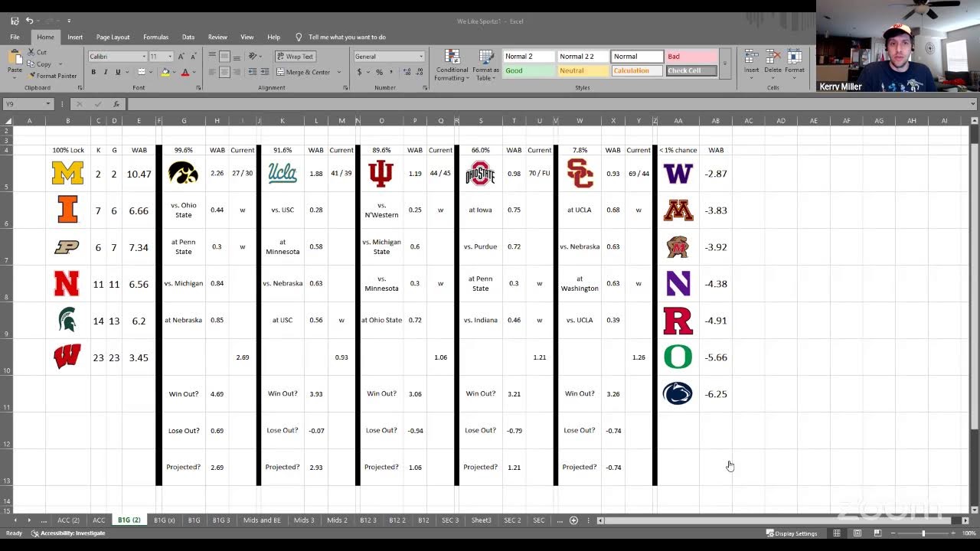Apply the Bad cell style
The image size is (980, 551).
pos(691,57)
